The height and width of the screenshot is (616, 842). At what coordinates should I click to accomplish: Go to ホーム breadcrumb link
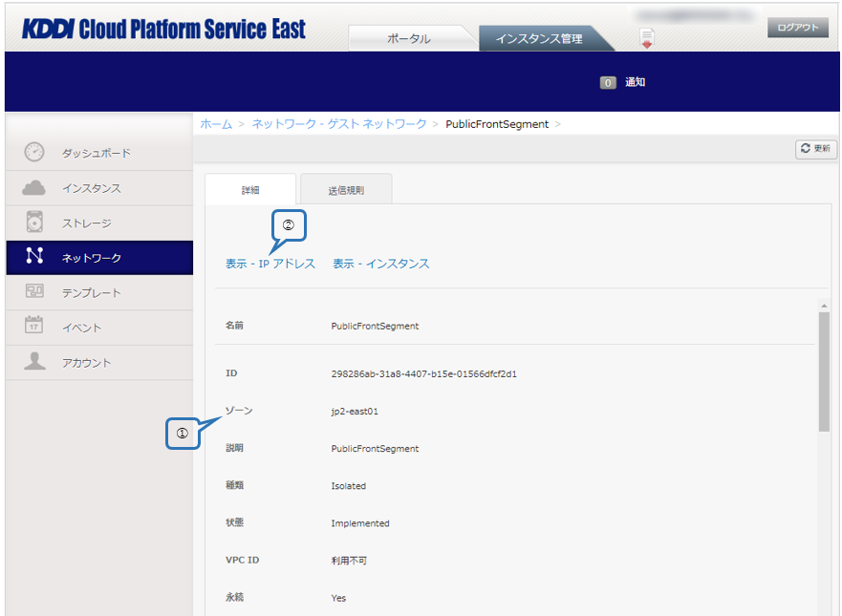(215, 124)
